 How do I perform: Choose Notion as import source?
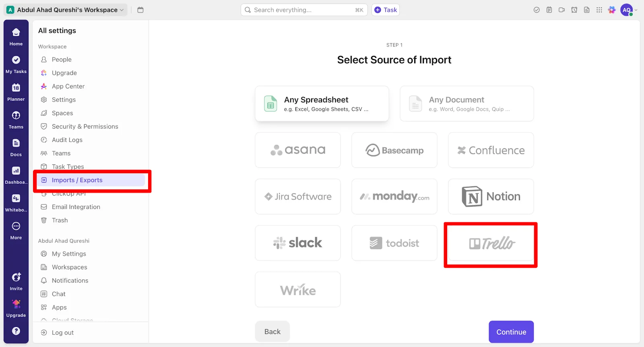click(x=491, y=197)
